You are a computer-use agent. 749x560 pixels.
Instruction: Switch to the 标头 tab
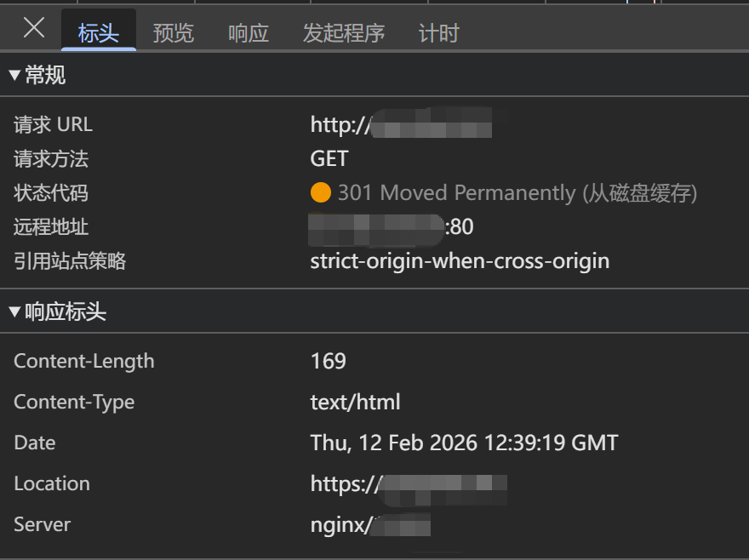[98, 33]
